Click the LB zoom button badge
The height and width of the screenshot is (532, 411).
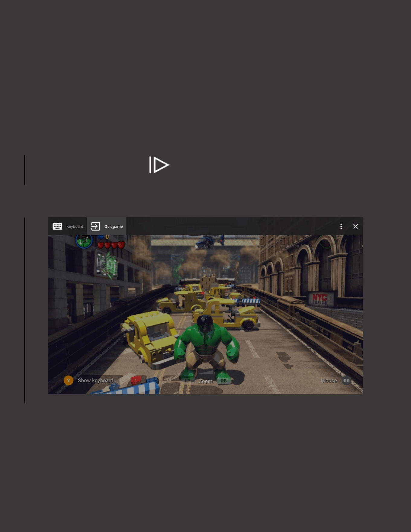(x=188, y=381)
